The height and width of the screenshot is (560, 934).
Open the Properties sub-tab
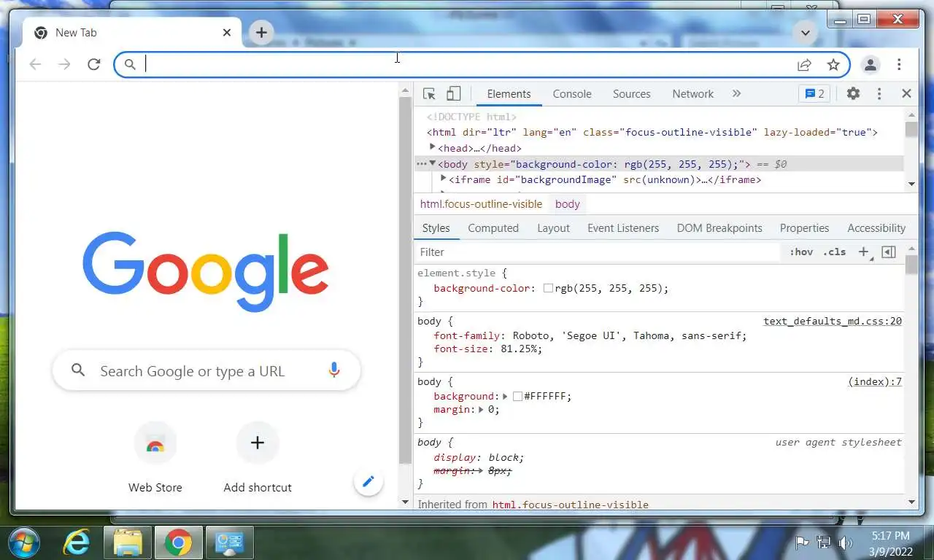[804, 228]
